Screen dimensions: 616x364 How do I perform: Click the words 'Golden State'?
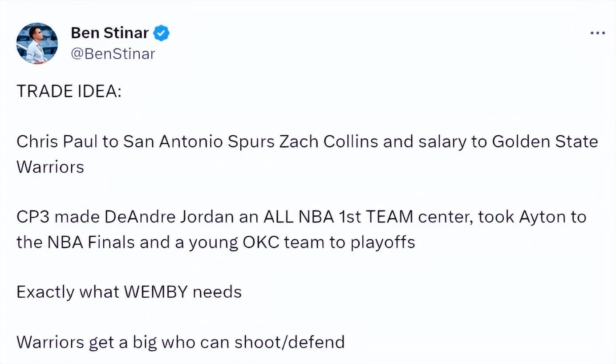(545, 142)
